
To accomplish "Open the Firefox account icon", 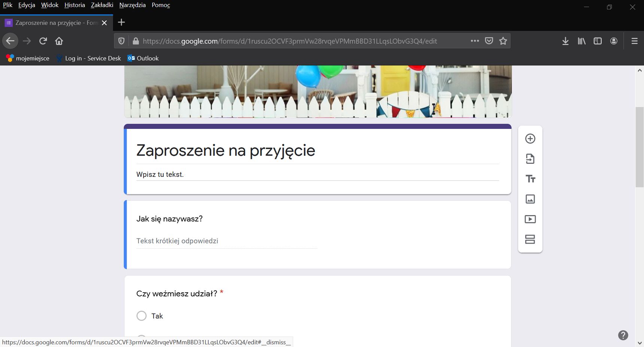I will (614, 41).
